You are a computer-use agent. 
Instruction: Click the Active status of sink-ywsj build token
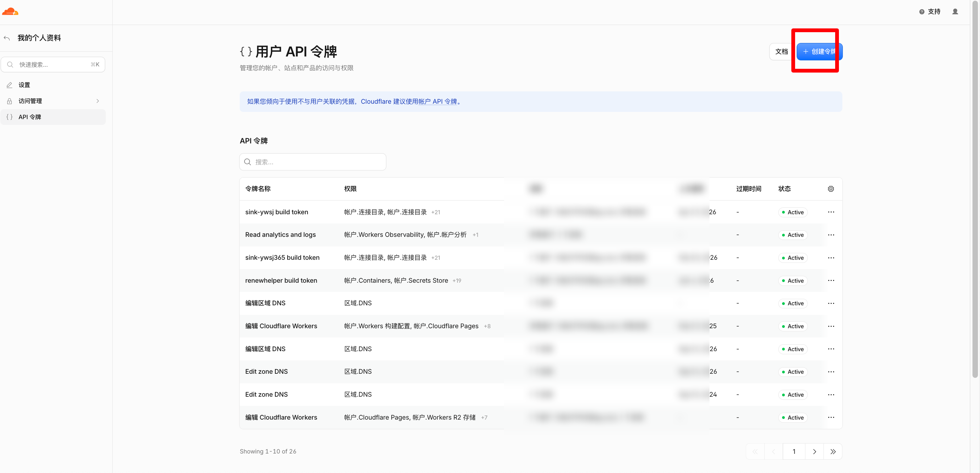[793, 213]
